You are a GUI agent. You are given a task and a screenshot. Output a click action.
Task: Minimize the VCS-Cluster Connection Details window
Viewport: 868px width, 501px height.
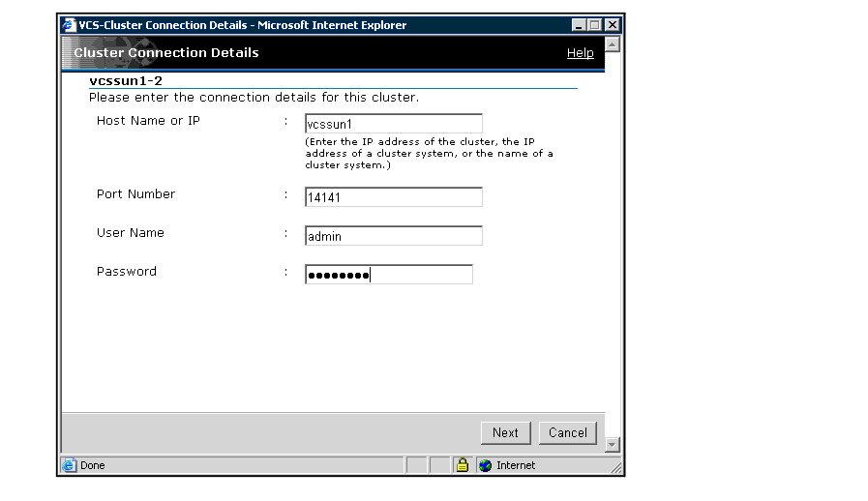pos(579,25)
